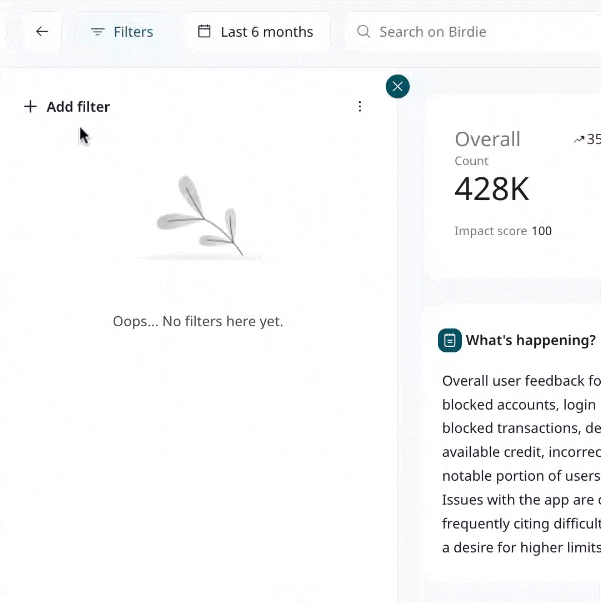The image size is (601, 603).
Task: Click the 428K count value
Action: click(491, 188)
